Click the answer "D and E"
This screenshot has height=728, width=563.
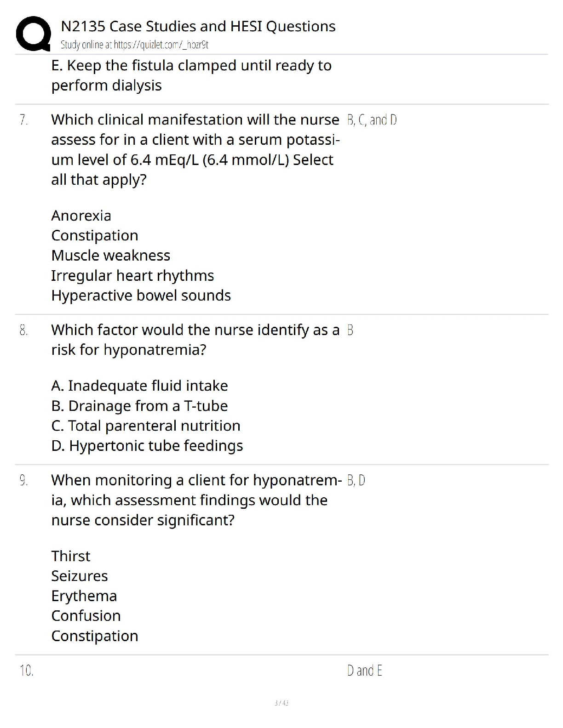coord(364,671)
